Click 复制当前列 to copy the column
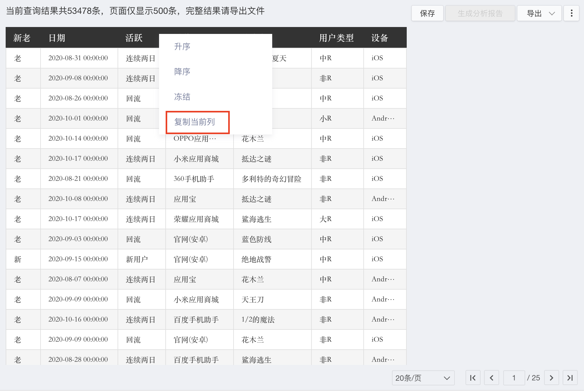Screen dimensions: 584x392 click(195, 122)
